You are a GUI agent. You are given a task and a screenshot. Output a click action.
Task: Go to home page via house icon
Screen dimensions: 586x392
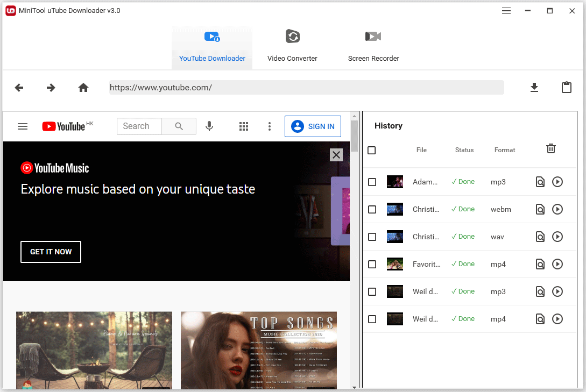[x=83, y=88]
